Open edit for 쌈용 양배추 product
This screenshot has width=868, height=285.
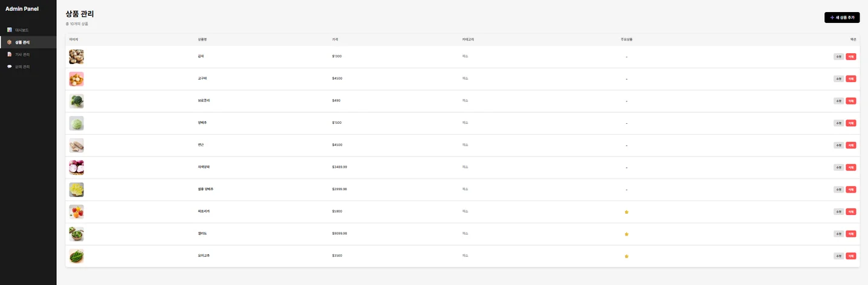pos(838,190)
